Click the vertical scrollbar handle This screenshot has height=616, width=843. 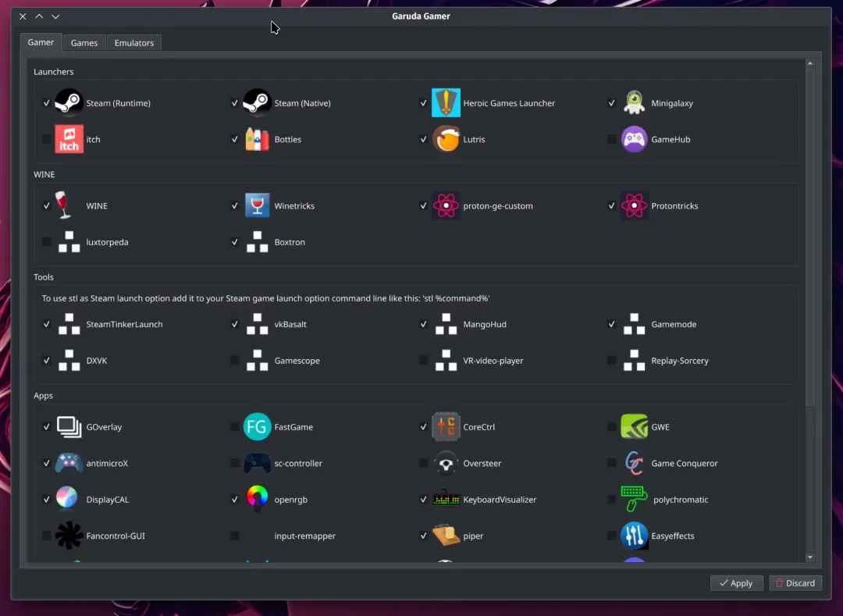coord(810,237)
